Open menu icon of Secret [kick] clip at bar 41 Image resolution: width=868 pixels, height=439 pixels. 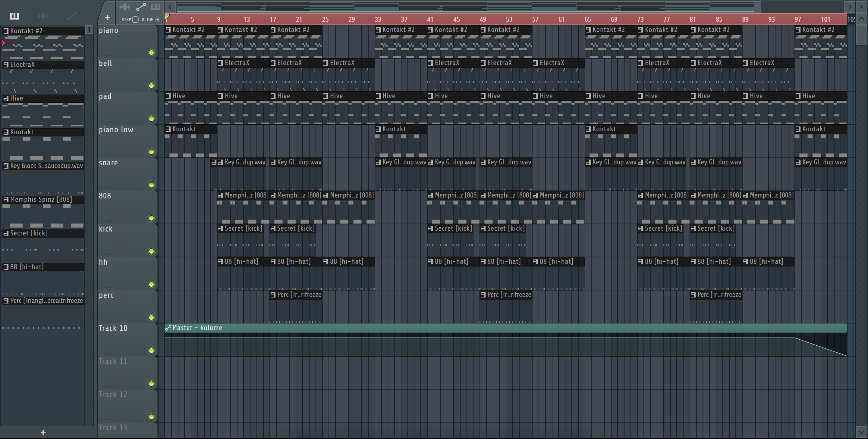pos(430,228)
